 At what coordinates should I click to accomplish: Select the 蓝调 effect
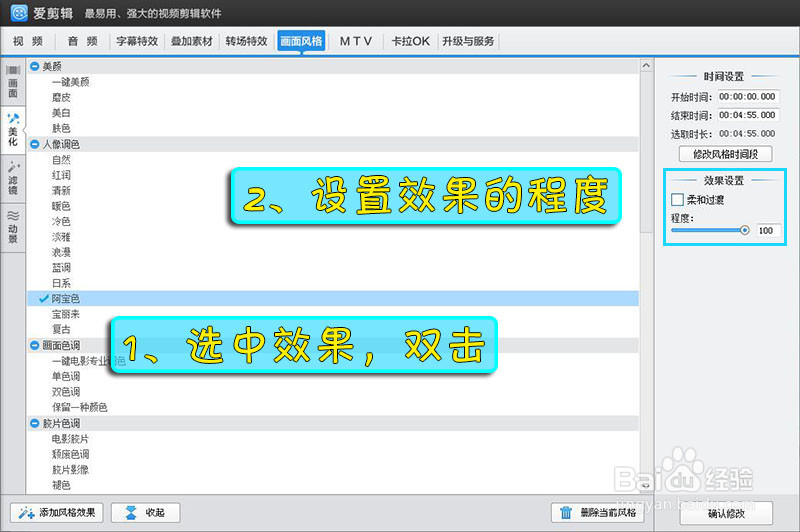coord(61,268)
